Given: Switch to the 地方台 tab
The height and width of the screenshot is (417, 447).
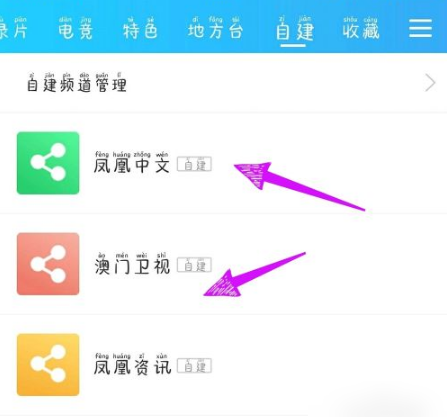Looking at the screenshot, I should (215, 29).
